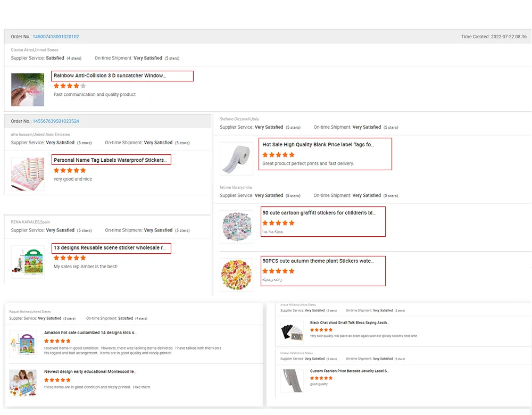532x415 pixels.
Task: Click the autumn leaf stickers thumbnail
Action: 236,275
